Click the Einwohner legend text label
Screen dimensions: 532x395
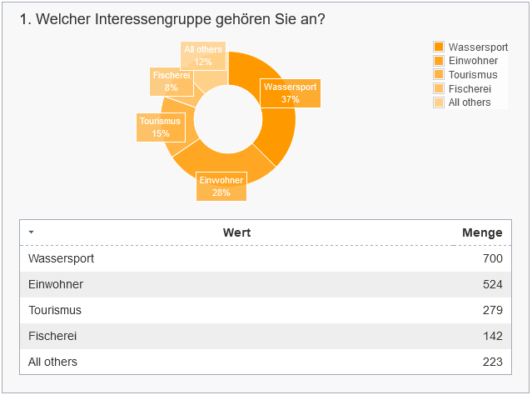click(x=473, y=61)
